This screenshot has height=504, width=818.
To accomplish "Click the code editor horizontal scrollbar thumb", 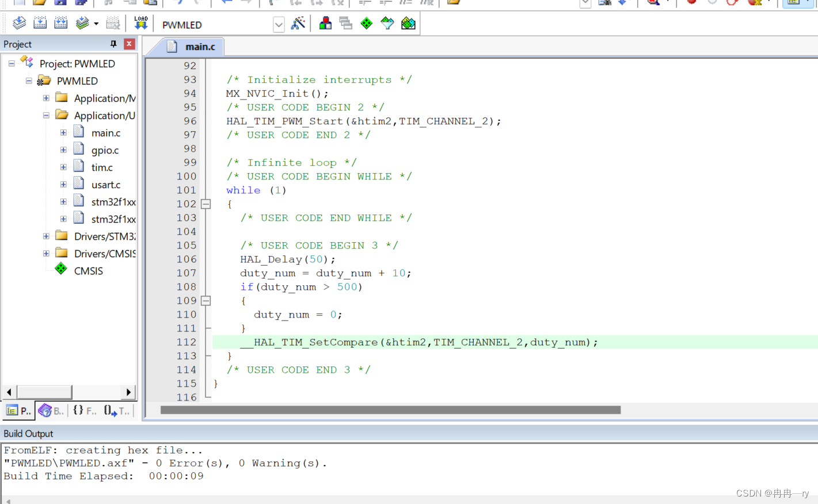I will (390, 410).
